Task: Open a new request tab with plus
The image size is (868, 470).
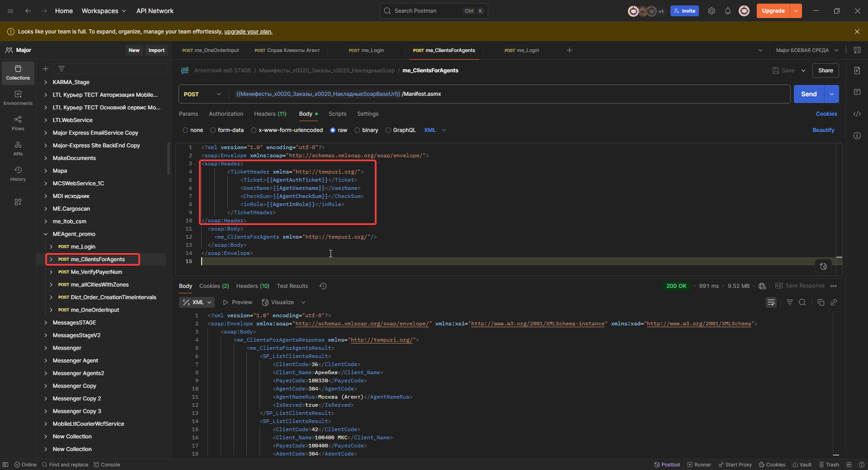Action: pyautogui.click(x=570, y=50)
